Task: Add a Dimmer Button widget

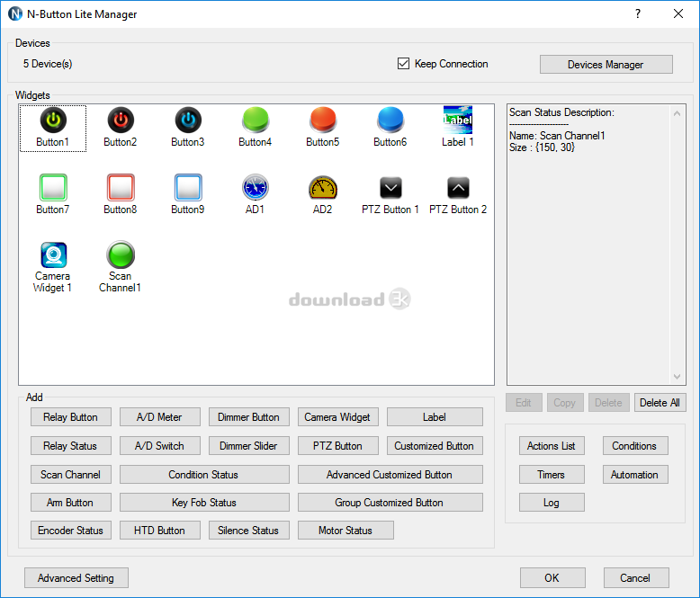Action: tap(248, 417)
